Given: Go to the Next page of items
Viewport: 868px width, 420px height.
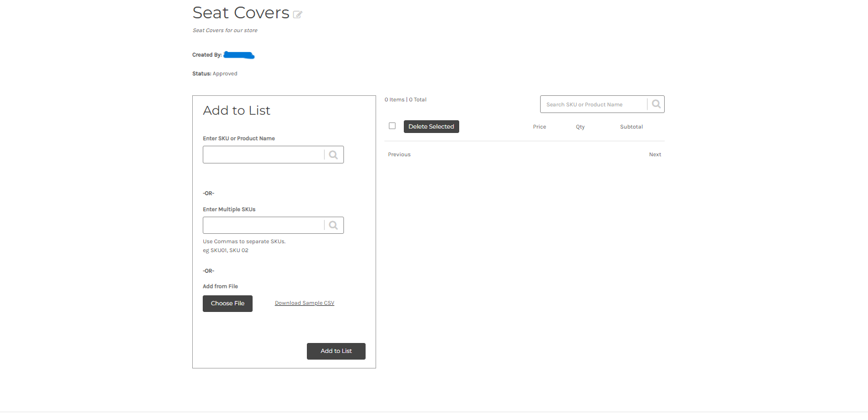Looking at the screenshot, I should 655,155.
